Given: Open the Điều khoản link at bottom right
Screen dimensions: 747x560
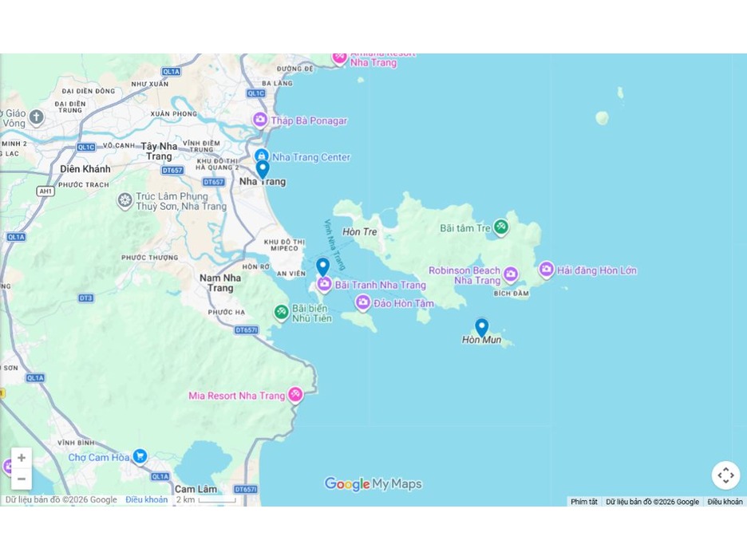Looking at the screenshot, I should 725,502.
